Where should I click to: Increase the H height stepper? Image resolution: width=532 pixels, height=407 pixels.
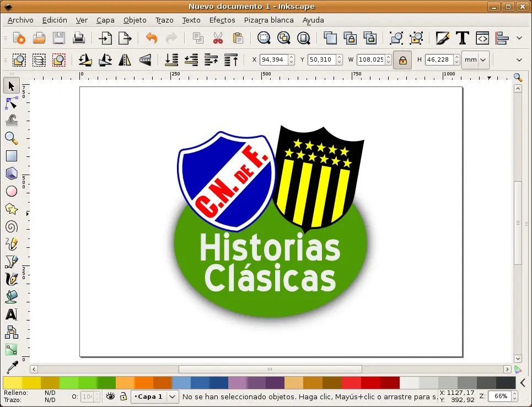tap(456, 57)
